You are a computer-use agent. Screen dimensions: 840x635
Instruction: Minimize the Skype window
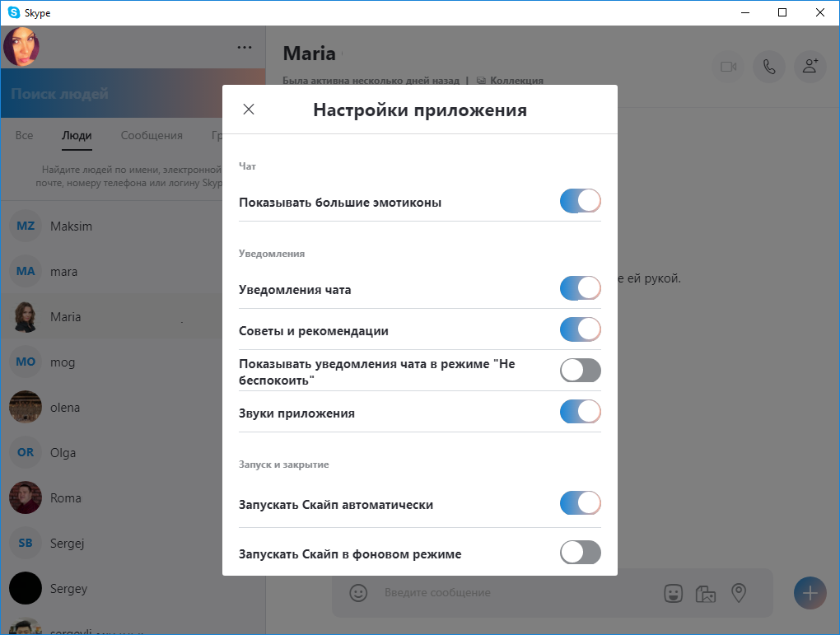pos(745,12)
